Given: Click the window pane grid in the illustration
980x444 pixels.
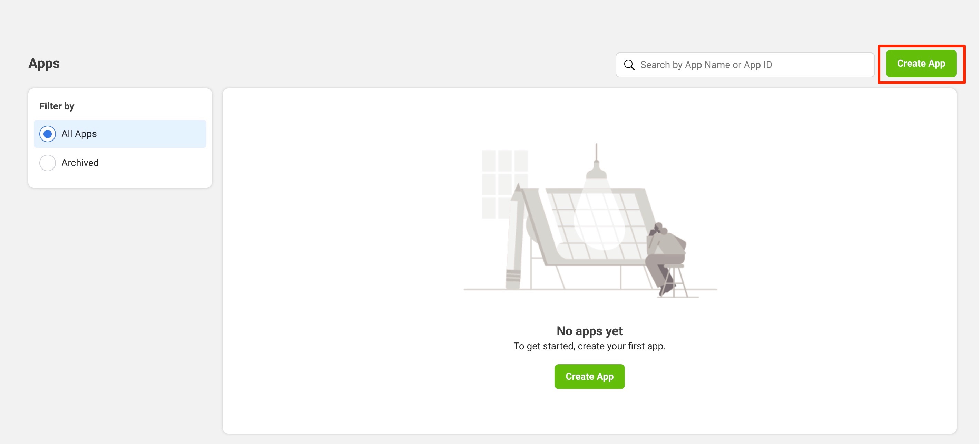Looking at the screenshot, I should (505, 184).
